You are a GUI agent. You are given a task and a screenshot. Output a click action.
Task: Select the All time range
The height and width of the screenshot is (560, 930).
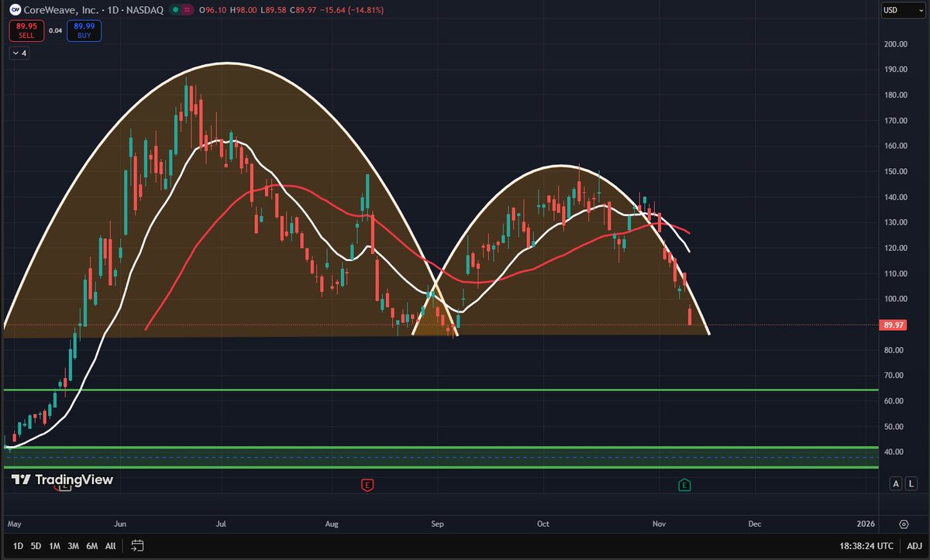pyautogui.click(x=110, y=545)
